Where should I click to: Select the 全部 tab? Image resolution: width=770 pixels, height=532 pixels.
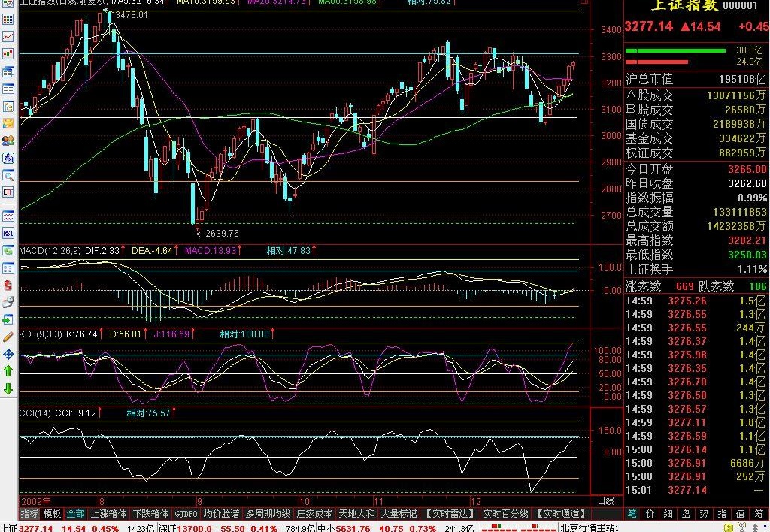(x=76, y=514)
